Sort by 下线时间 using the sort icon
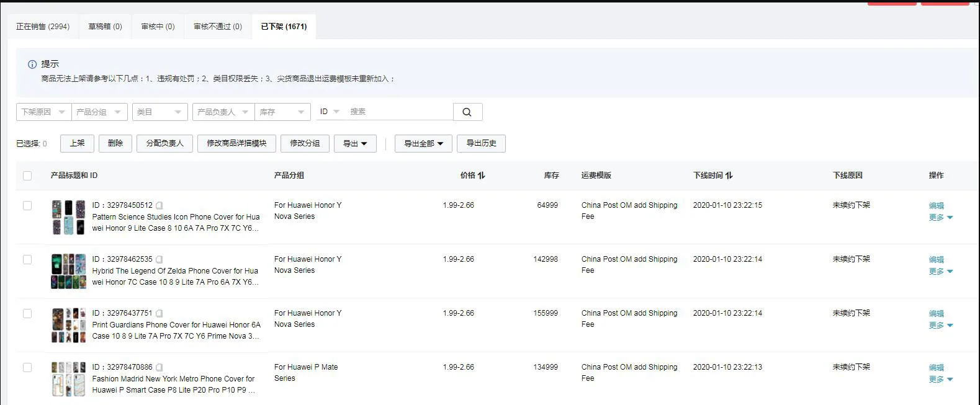 pos(729,176)
